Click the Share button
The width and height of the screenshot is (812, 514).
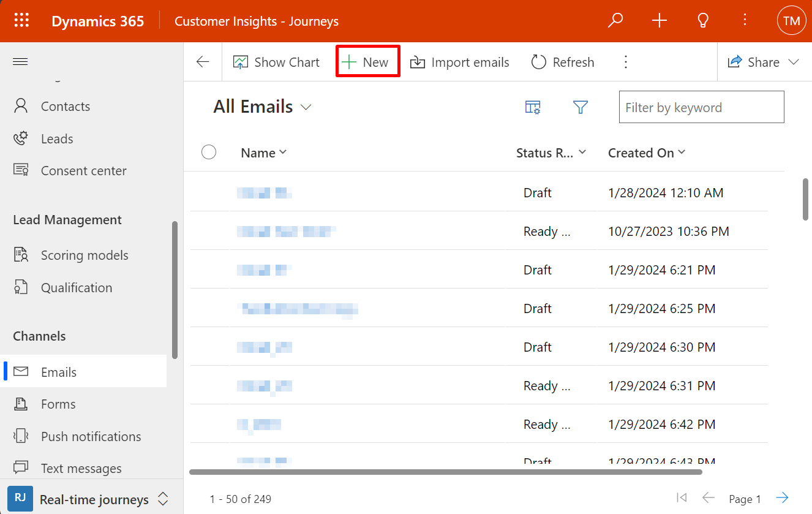[753, 62]
